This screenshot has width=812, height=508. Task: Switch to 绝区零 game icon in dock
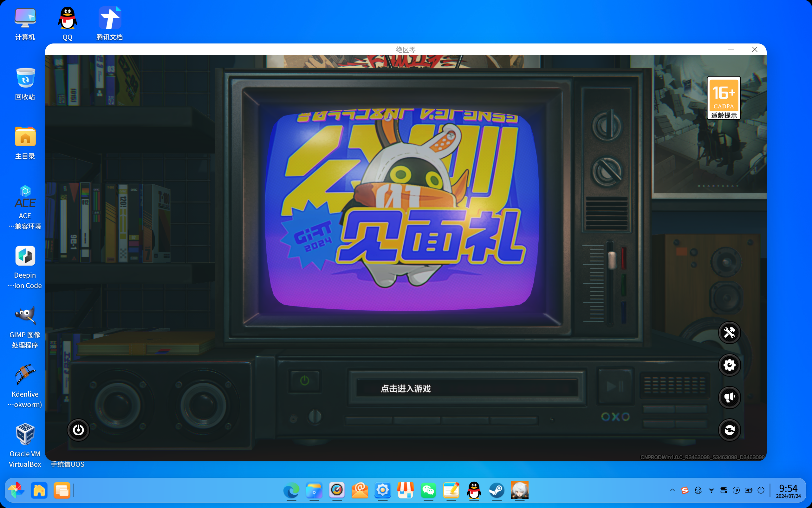pyautogui.click(x=520, y=490)
